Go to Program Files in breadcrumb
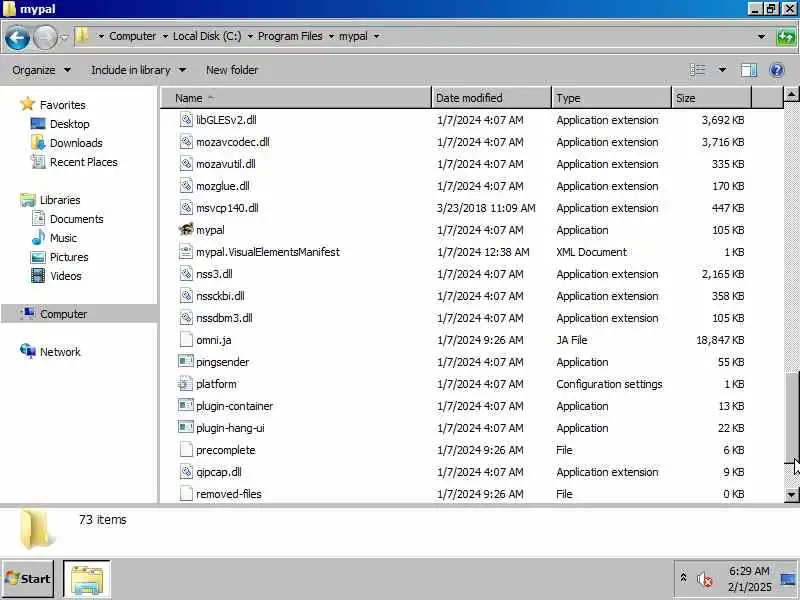The image size is (800, 600). pos(290,36)
